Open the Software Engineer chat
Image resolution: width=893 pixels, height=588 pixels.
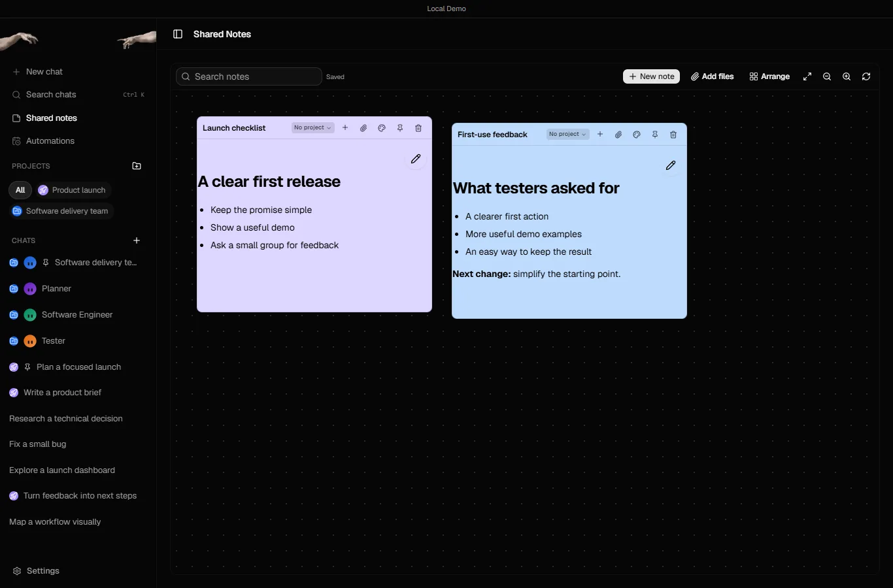pos(78,315)
